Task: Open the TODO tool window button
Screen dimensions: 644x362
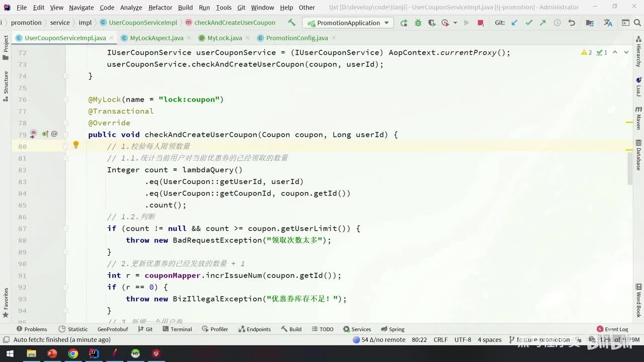Action: 322,329
